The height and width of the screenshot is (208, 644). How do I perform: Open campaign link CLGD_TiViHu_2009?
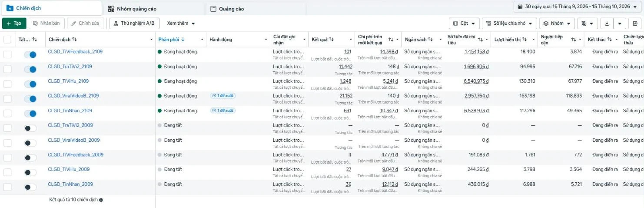(x=69, y=169)
